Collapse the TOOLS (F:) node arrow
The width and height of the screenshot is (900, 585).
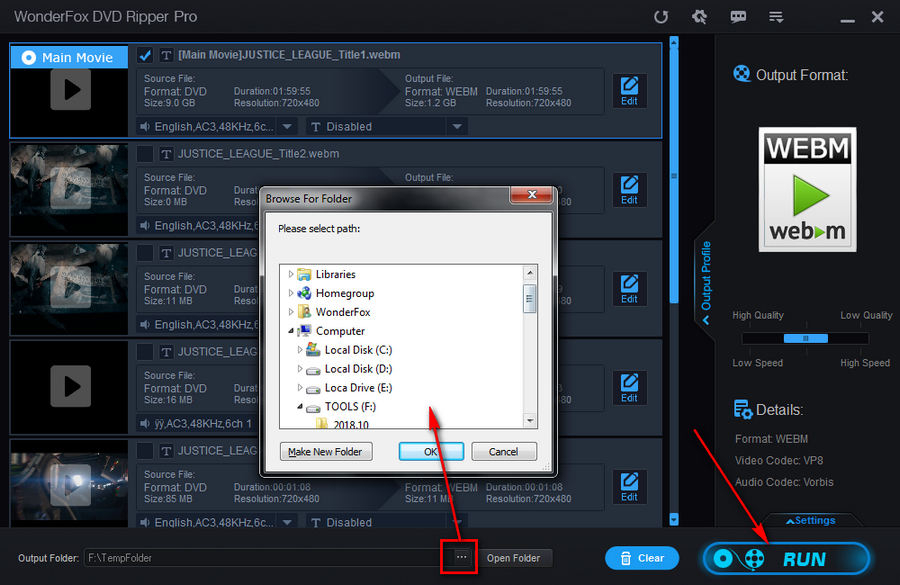(300, 406)
